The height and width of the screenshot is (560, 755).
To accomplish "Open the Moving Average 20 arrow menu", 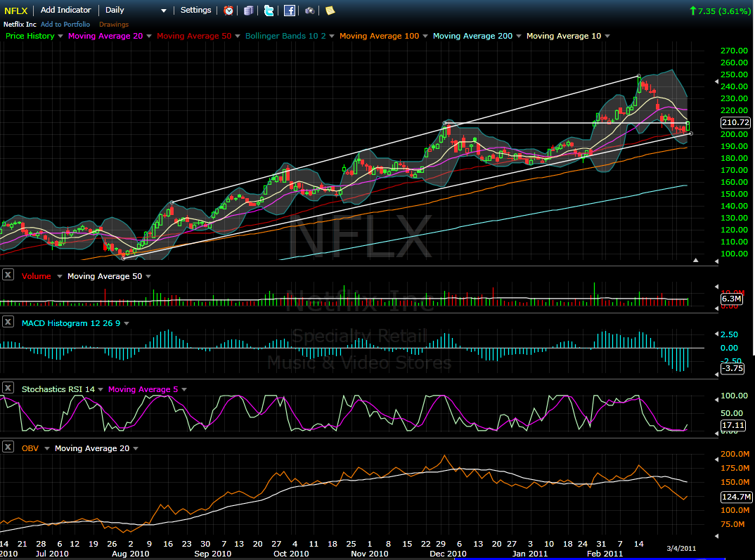I will [149, 36].
